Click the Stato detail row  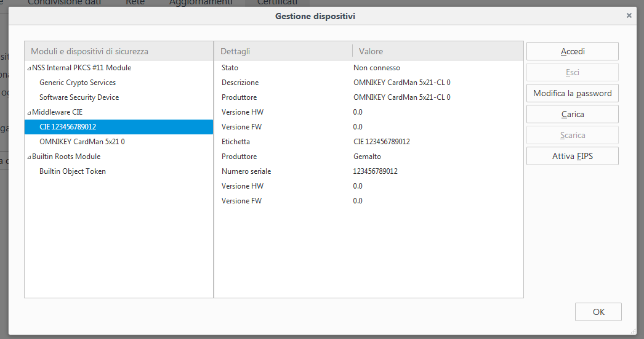click(368, 68)
